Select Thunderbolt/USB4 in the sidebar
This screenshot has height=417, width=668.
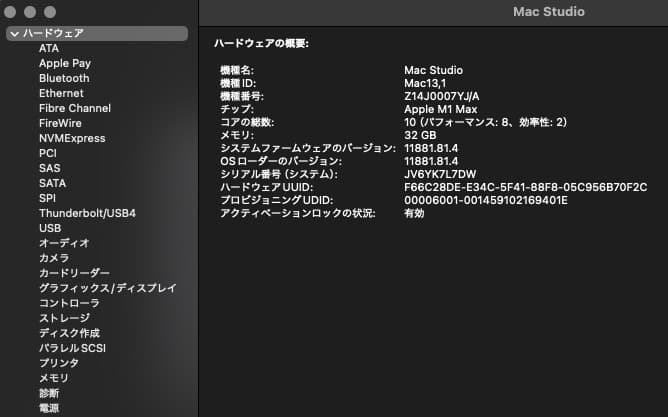(x=87, y=213)
